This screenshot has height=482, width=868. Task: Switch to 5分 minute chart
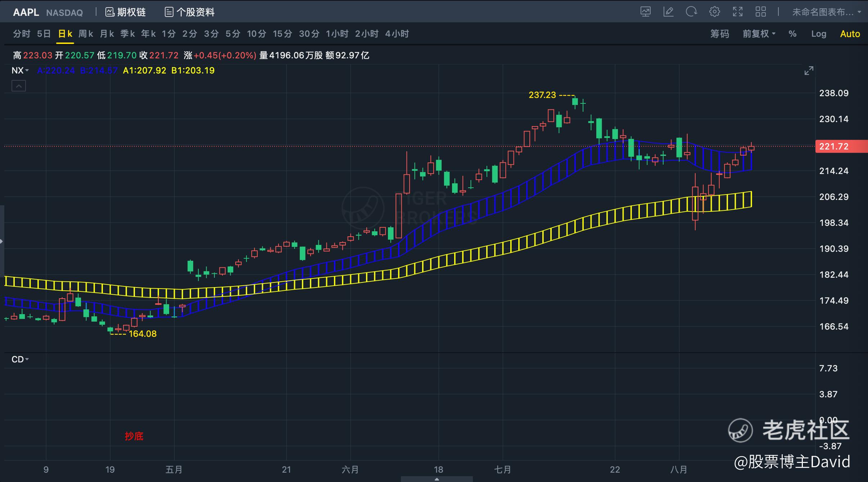(233, 34)
